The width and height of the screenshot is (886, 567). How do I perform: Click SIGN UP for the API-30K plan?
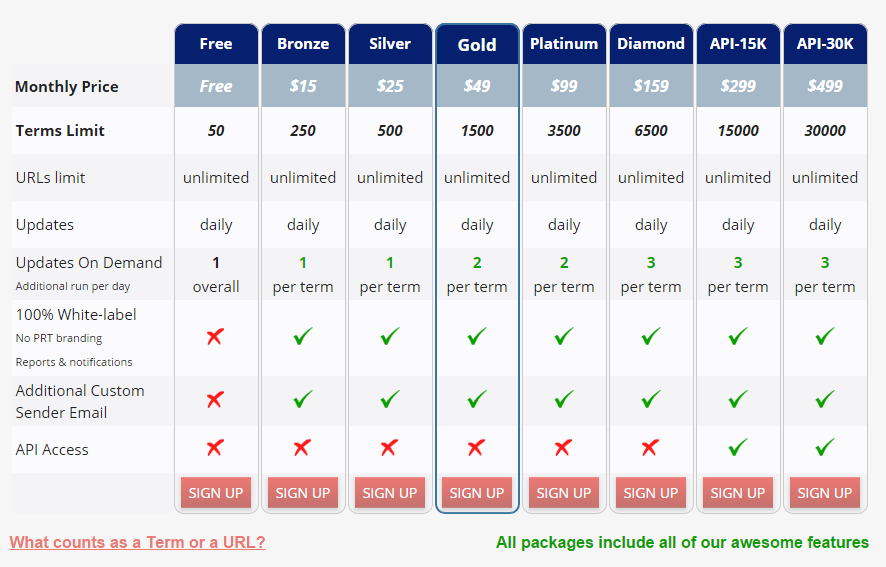point(825,493)
